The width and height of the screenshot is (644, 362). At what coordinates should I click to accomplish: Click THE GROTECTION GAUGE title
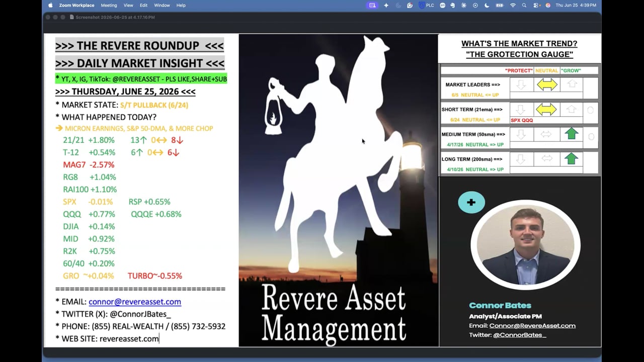[x=519, y=54]
